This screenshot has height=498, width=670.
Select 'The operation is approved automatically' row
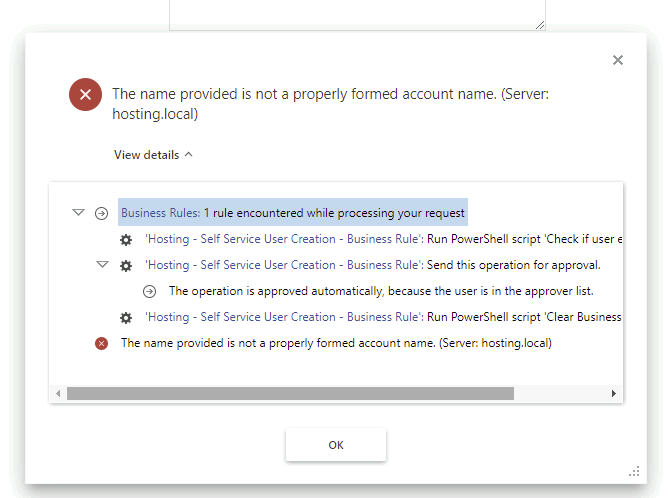(x=380, y=291)
